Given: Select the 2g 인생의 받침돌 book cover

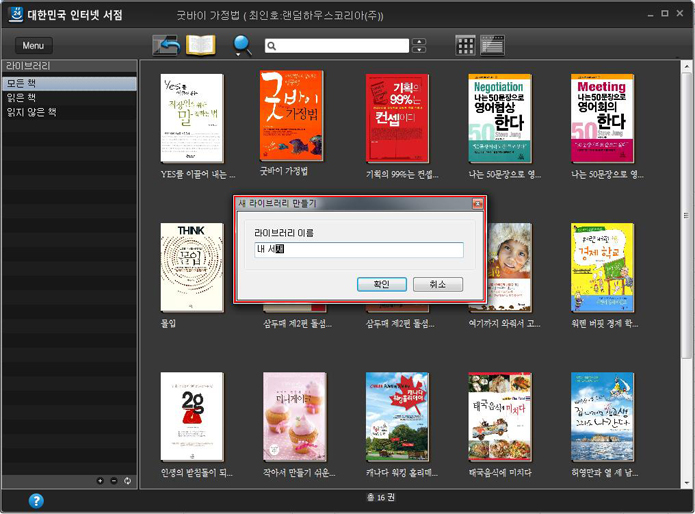Looking at the screenshot, I should click(x=192, y=417).
